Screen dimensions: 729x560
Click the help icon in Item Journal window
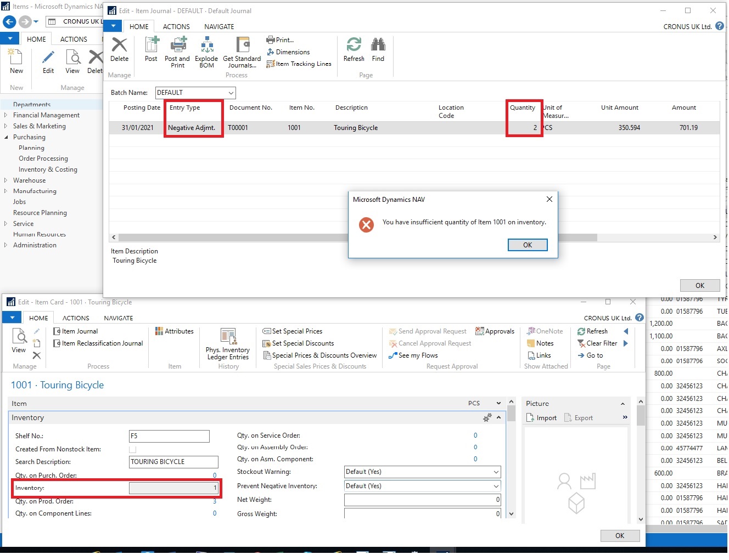coord(720,26)
